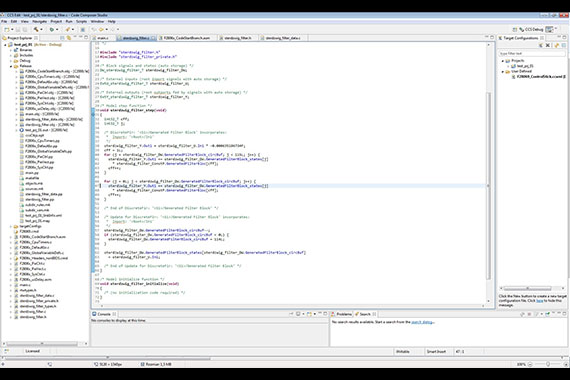Select main.obj in Release folder

pos(42,114)
